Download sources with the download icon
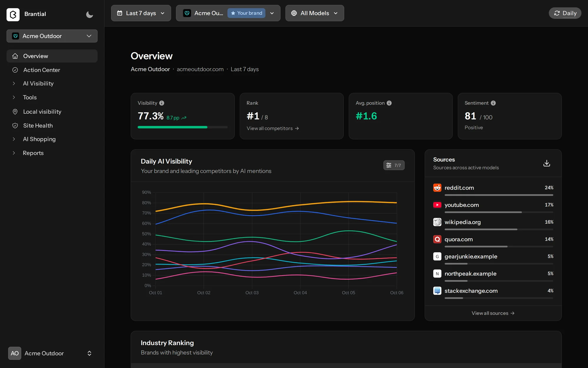The image size is (588, 368). click(x=547, y=163)
